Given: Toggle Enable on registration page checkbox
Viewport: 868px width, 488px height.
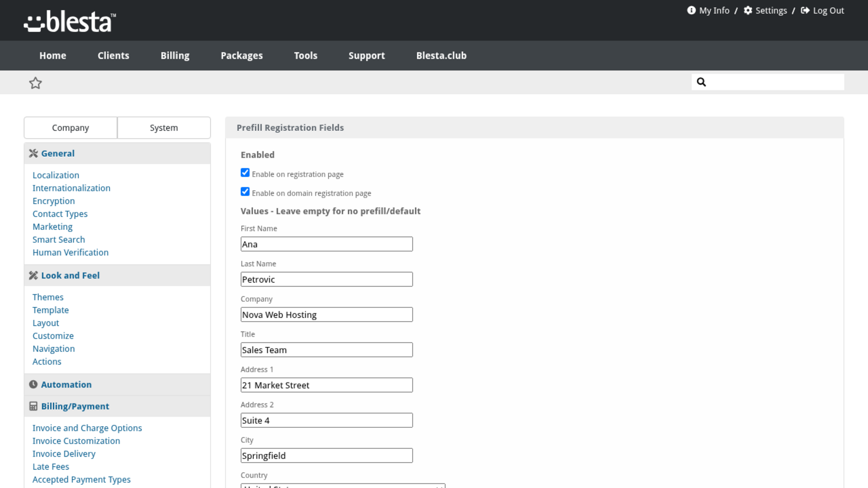Looking at the screenshot, I should [245, 173].
